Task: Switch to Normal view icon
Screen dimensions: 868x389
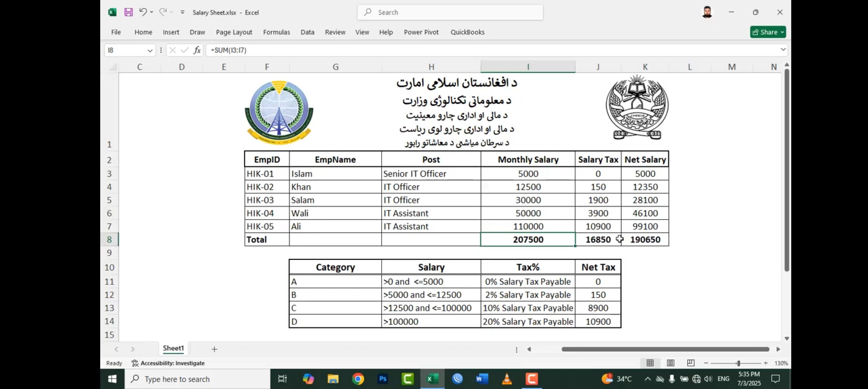Action: [x=650, y=363]
